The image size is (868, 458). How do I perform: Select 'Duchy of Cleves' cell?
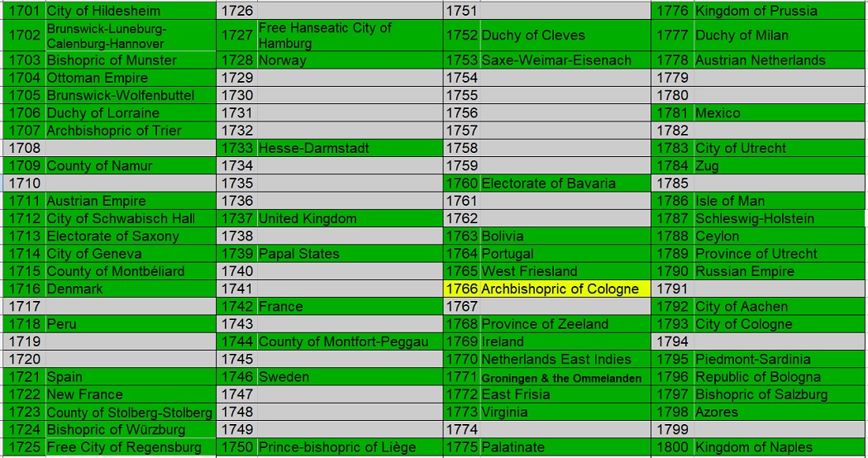click(565, 36)
